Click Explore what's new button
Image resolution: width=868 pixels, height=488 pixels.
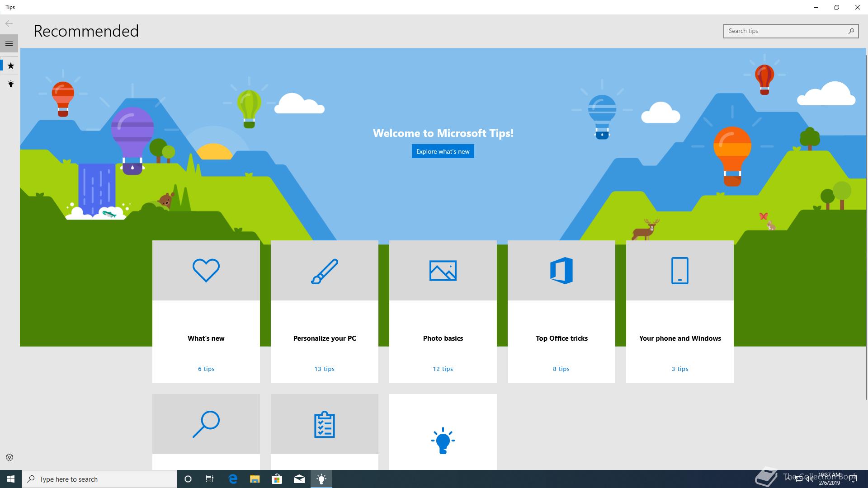pyautogui.click(x=443, y=151)
